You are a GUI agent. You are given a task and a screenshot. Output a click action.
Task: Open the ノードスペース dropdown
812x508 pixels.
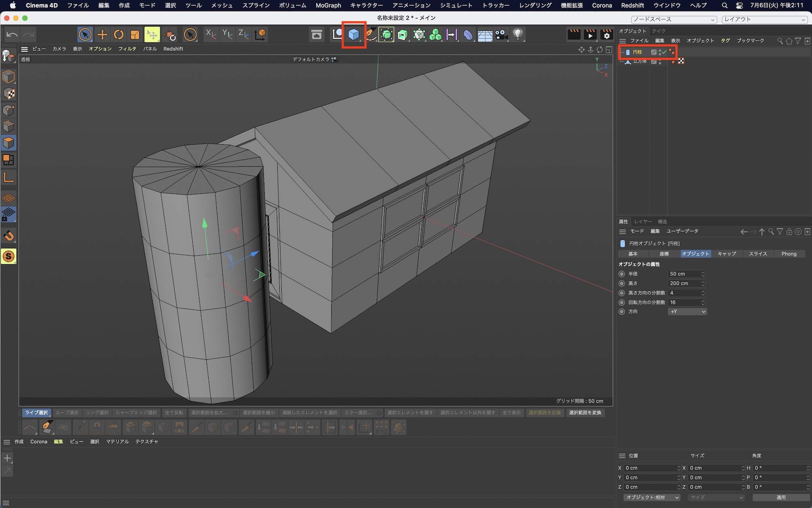pos(674,20)
